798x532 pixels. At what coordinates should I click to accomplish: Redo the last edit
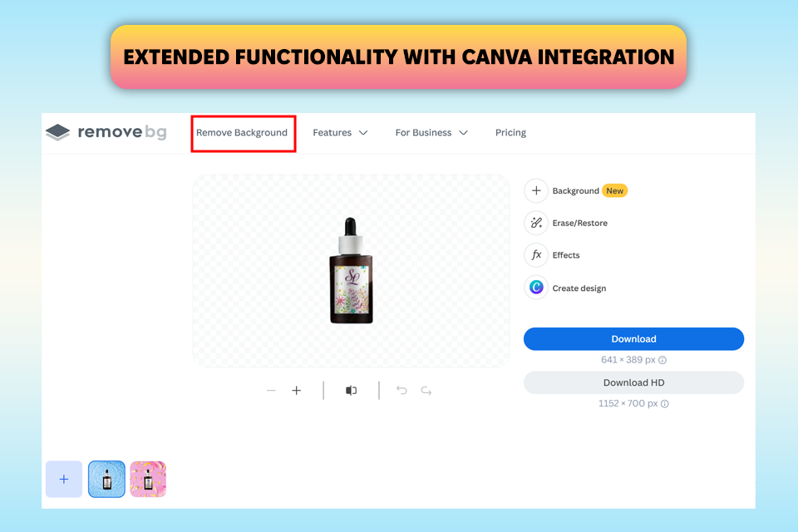click(x=426, y=391)
